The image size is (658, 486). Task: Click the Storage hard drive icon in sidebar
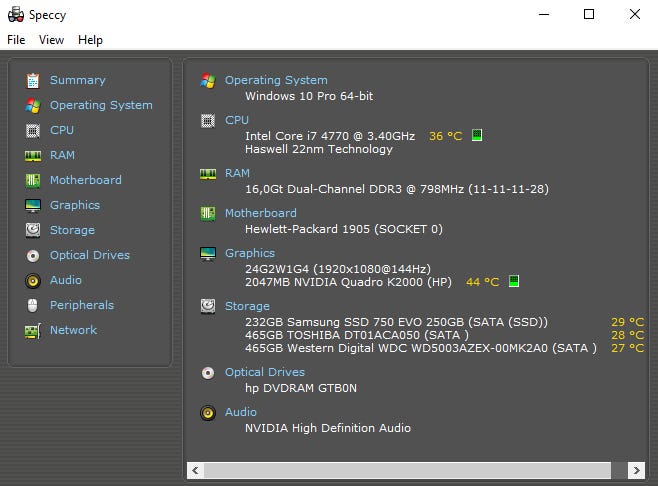[33, 230]
